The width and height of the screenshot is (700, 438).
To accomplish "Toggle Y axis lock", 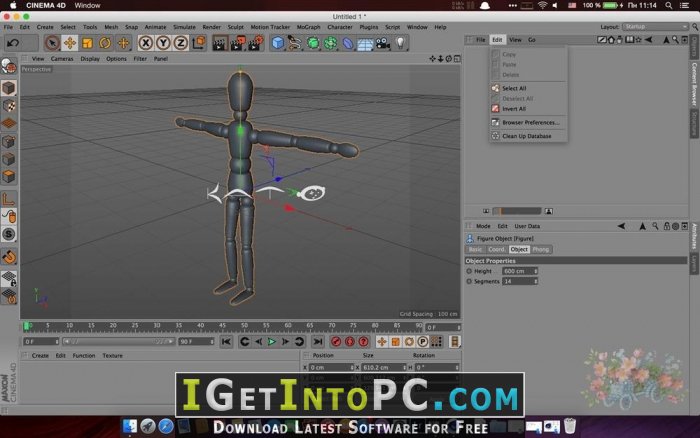I will [x=163, y=43].
